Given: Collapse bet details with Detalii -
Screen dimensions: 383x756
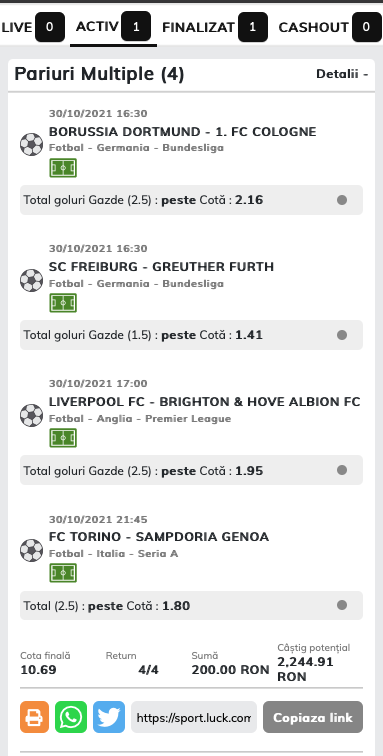Looking at the screenshot, I should click(x=342, y=74).
